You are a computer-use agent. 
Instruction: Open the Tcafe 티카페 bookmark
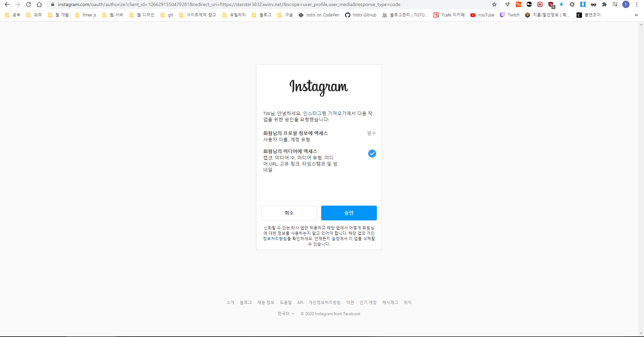point(449,15)
